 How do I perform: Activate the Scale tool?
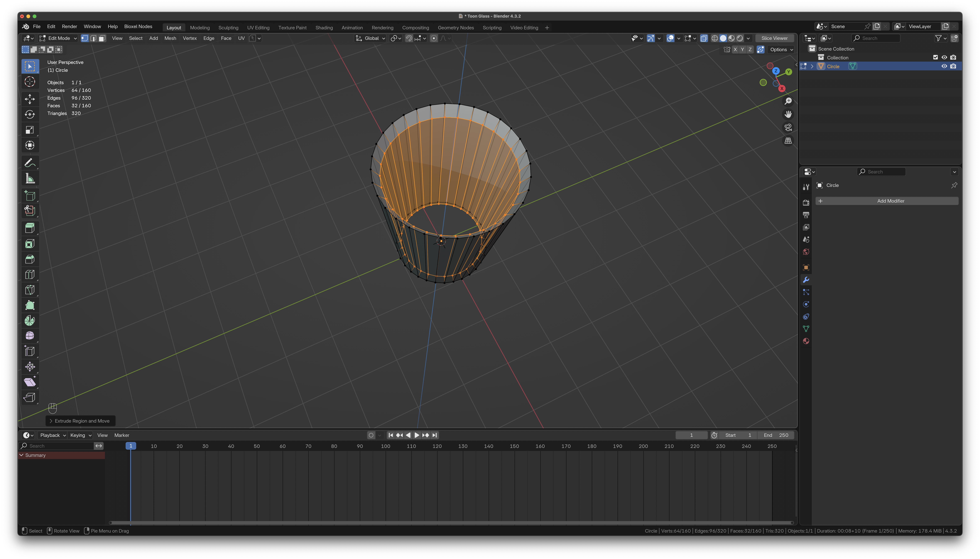tap(30, 130)
